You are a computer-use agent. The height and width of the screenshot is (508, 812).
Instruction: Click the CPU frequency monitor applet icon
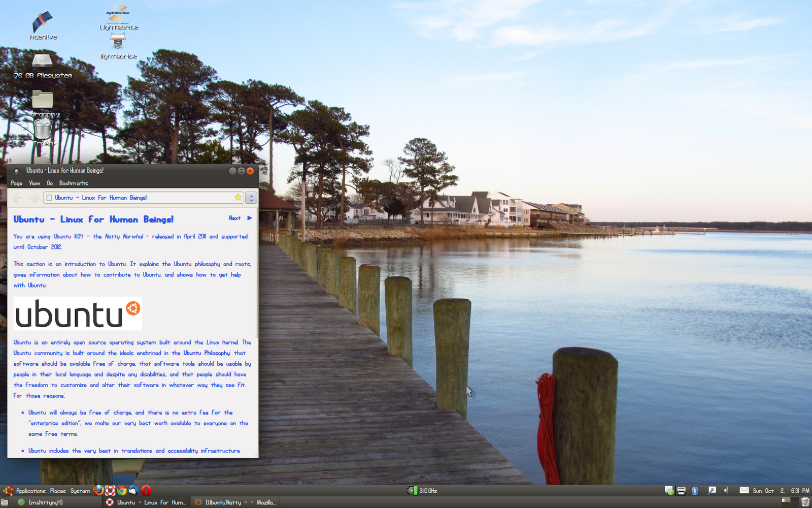click(412, 490)
